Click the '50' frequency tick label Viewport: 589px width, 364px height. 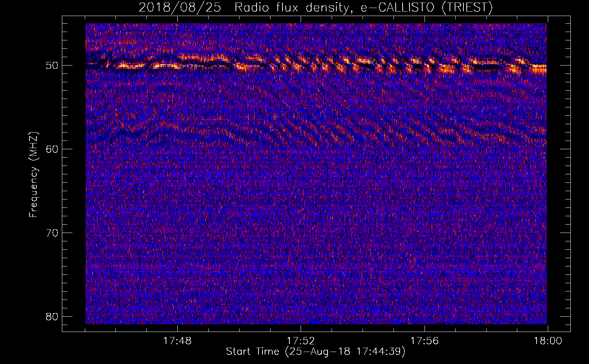[52, 66]
